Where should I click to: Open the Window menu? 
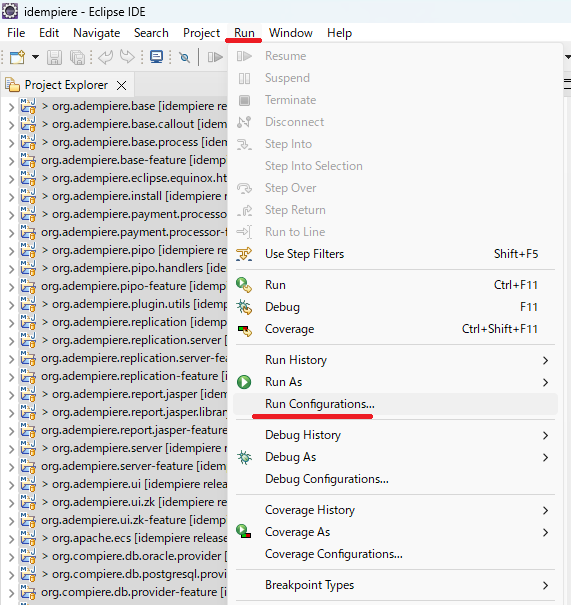[x=291, y=33]
